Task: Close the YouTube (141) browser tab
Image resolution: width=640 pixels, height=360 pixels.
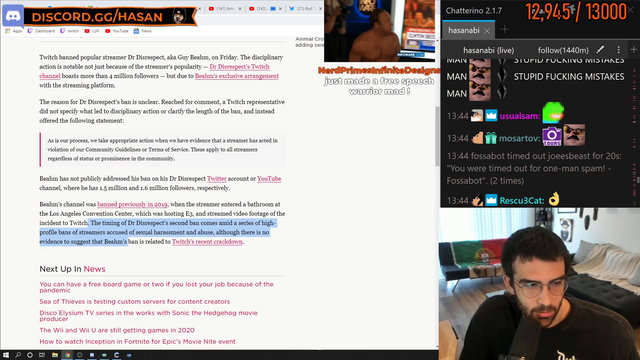Action: click(240, 9)
